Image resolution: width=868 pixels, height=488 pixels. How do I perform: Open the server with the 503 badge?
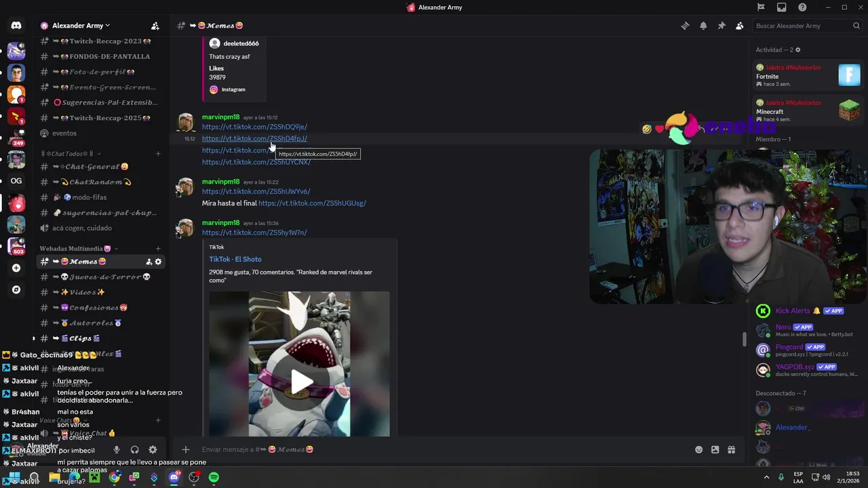pos(16,246)
